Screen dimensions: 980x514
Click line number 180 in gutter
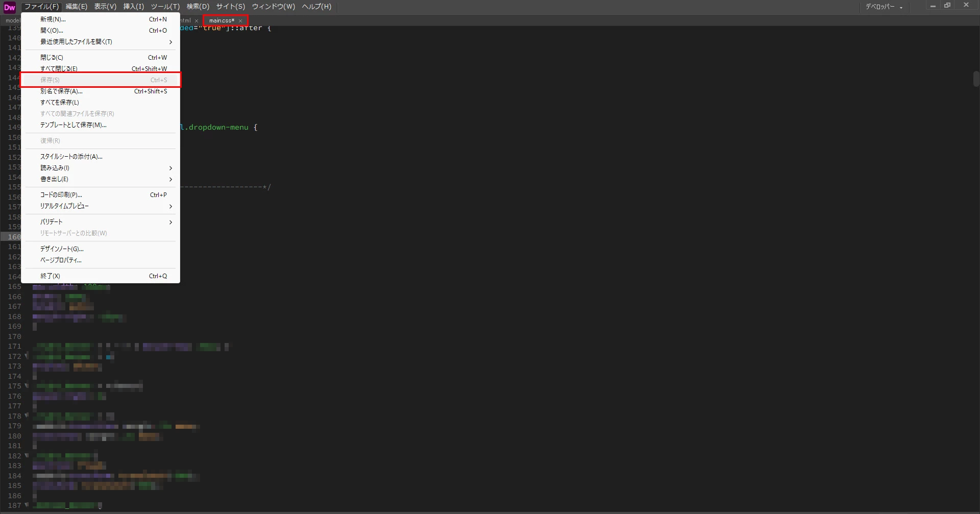click(15, 436)
